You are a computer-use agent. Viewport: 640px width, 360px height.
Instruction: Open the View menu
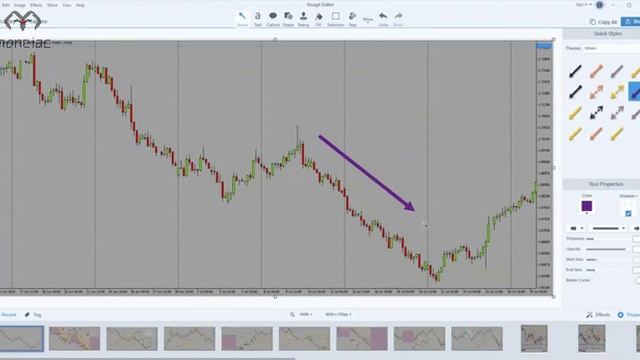67,5
